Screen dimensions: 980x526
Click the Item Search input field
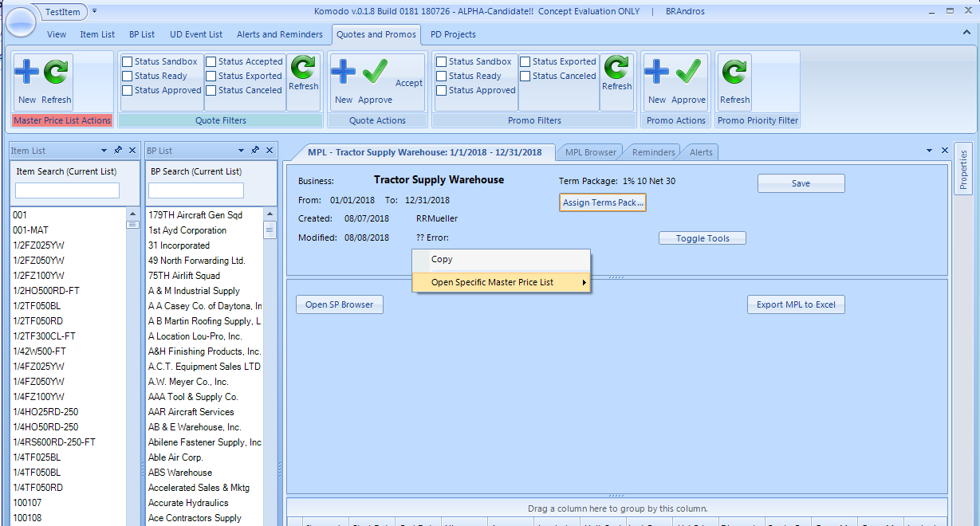67,190
